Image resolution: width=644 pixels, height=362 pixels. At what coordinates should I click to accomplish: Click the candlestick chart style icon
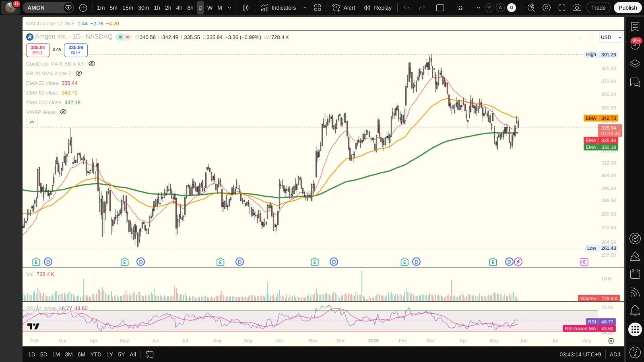coord(246,8)
